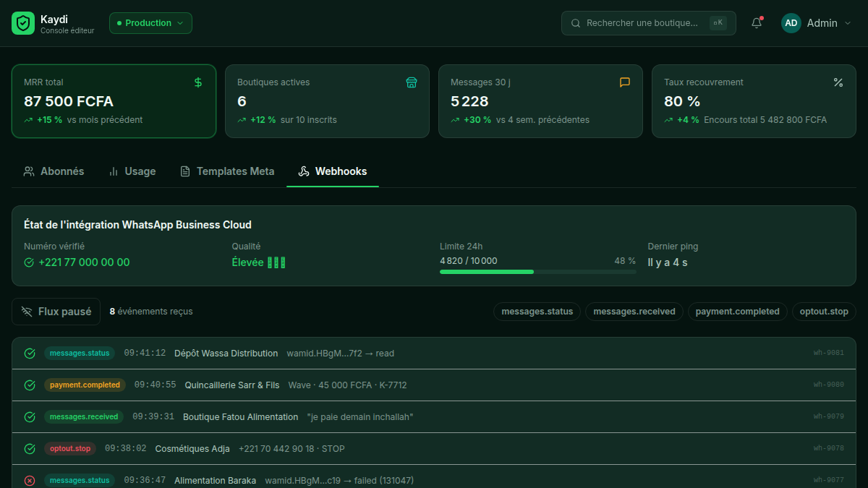Screen dimensions: 868x488
Task: Click the chat bubble icon on Messages 30 j card
Action: pos(625,82)
